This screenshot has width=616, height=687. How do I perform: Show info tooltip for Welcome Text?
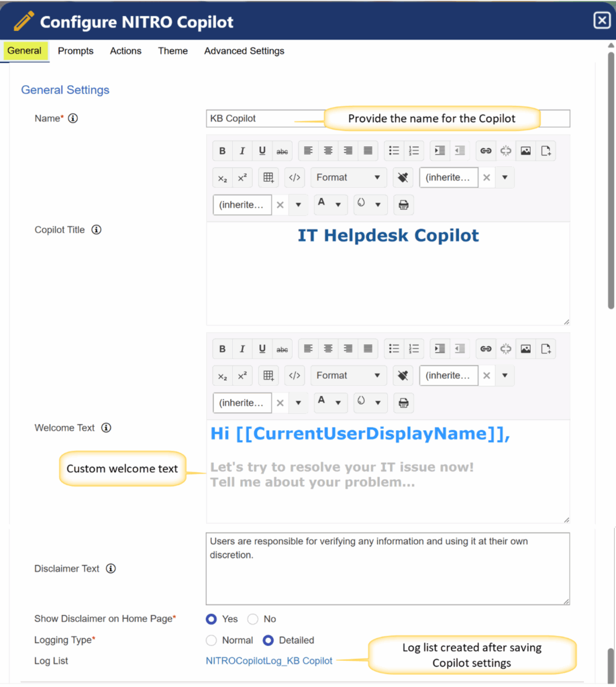pyautogui.click(x=106, y=427)
